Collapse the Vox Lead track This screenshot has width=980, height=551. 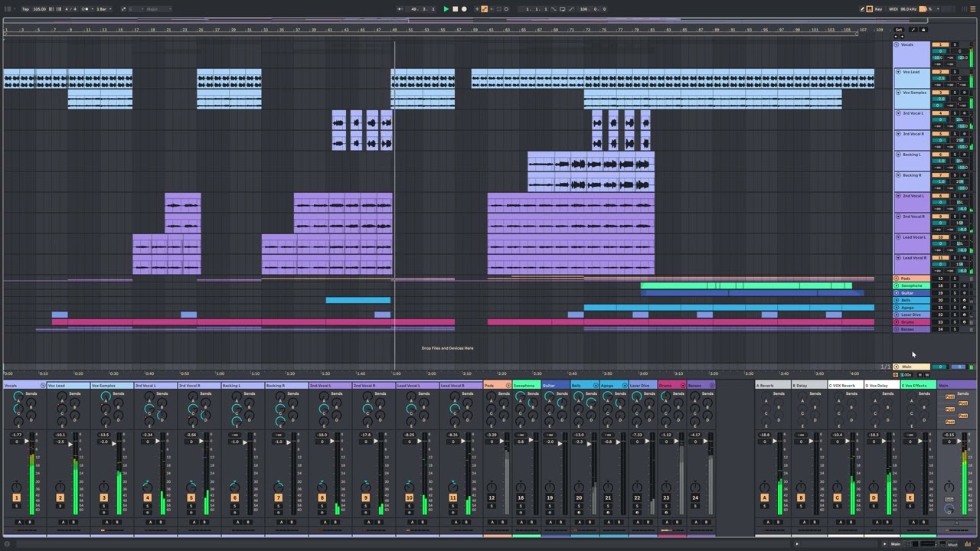(898, 72)
